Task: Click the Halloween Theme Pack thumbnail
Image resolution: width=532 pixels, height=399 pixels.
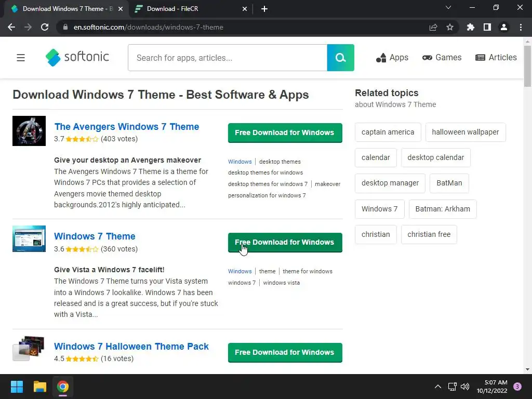Action: click(29, 349)
